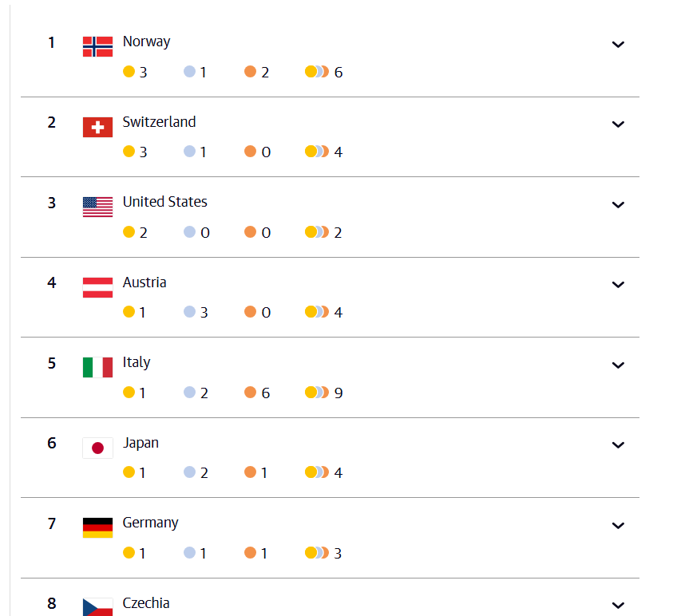This screenshot has width=673, height=616.
Task: Open the Austria country name
Action: pos(144,282)
